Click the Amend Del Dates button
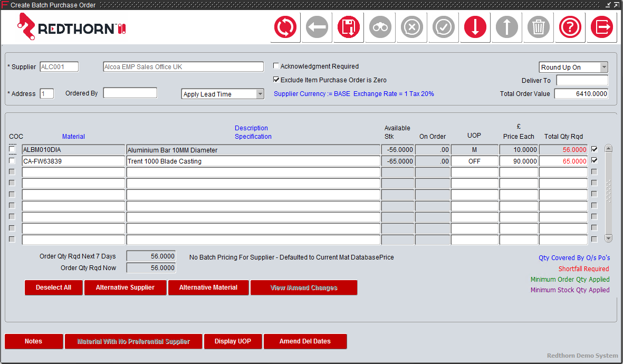The image size is (623, 364). (x=305, y=341)
